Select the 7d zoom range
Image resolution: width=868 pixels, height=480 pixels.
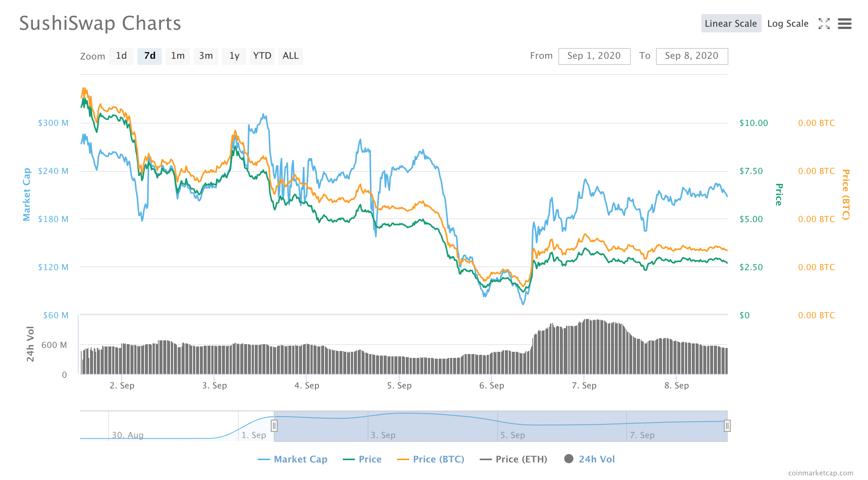coord(149,56)
